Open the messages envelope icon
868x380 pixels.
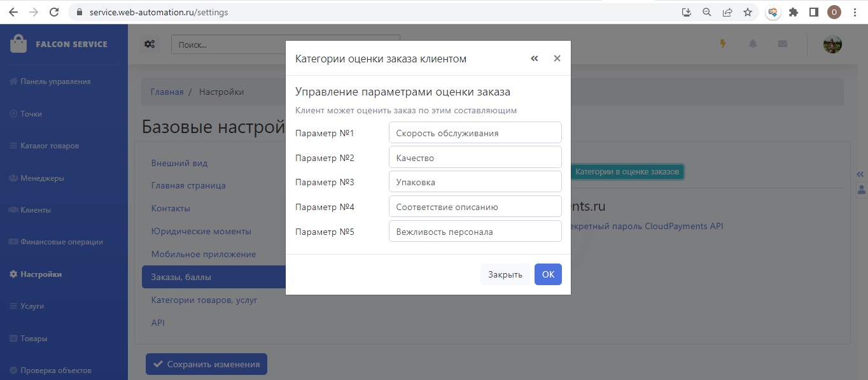pyautogui.click(x=783, y=44)
